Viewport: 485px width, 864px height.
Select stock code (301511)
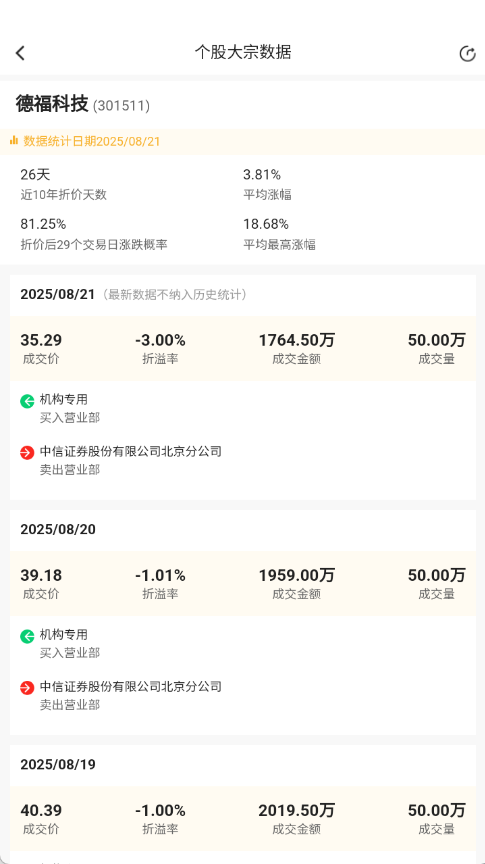click(121, 105)
